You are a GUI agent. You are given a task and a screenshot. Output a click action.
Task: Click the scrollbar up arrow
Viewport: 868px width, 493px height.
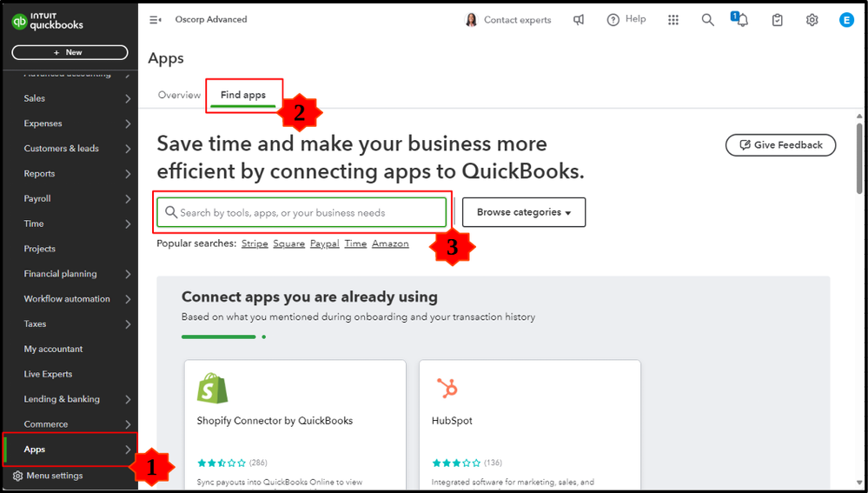pos(859,116)
